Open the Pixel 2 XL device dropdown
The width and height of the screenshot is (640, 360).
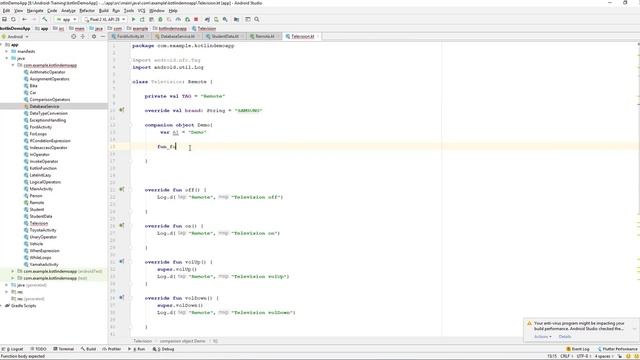coord(104,19)
